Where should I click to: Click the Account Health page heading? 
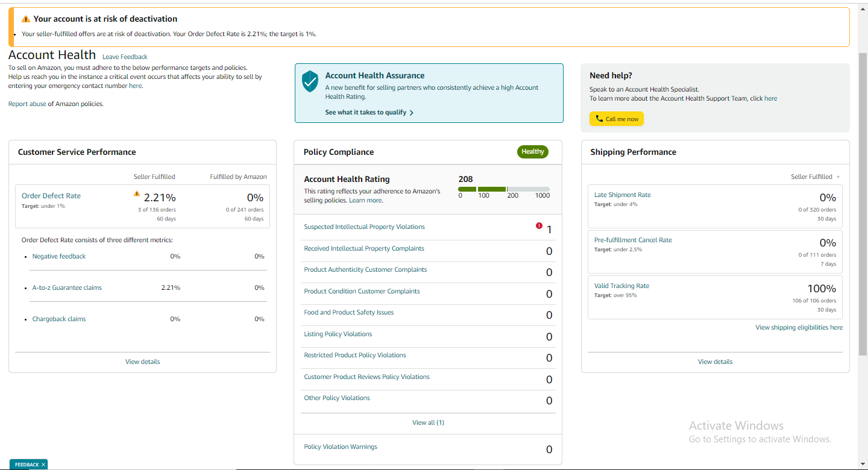pos(52,55)
